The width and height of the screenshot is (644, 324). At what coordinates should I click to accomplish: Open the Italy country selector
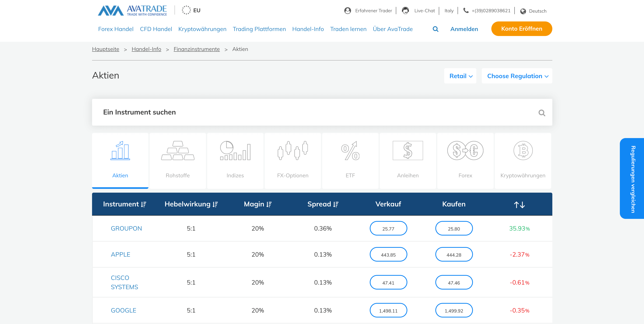tap(449, 11)
